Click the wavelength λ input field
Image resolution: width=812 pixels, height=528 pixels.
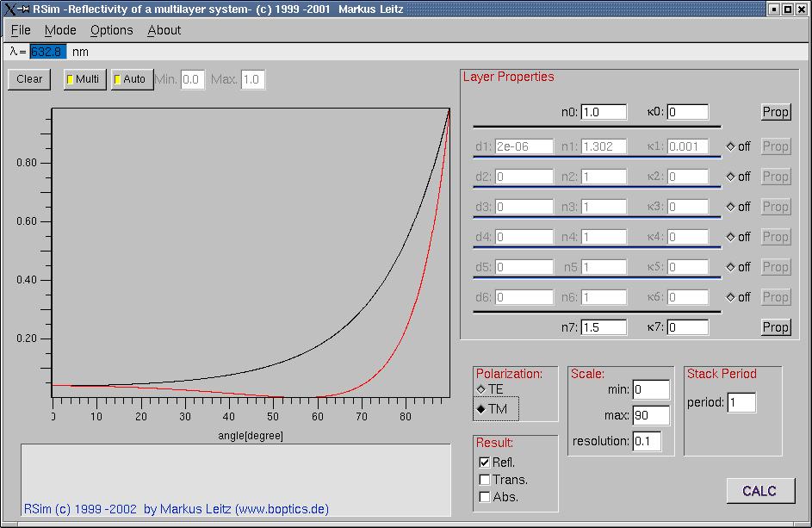(47, 52)
